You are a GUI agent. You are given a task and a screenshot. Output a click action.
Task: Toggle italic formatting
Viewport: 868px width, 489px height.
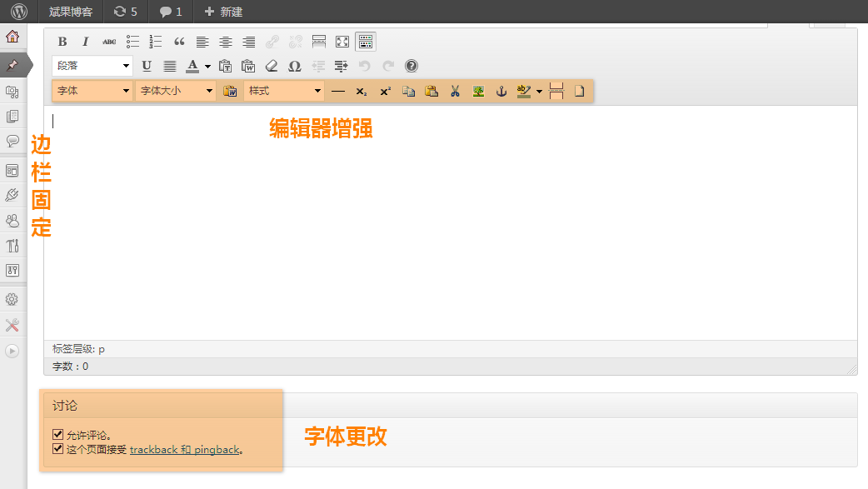85,42
